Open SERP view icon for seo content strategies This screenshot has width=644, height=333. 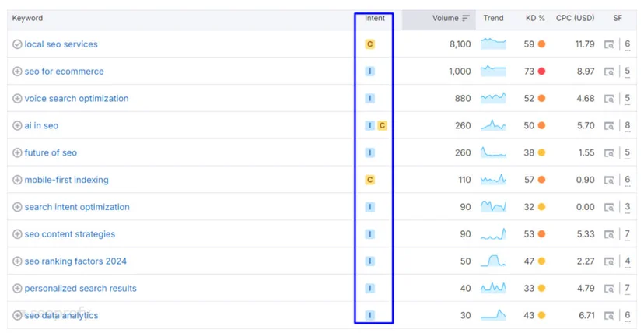[x=609, y=234]
